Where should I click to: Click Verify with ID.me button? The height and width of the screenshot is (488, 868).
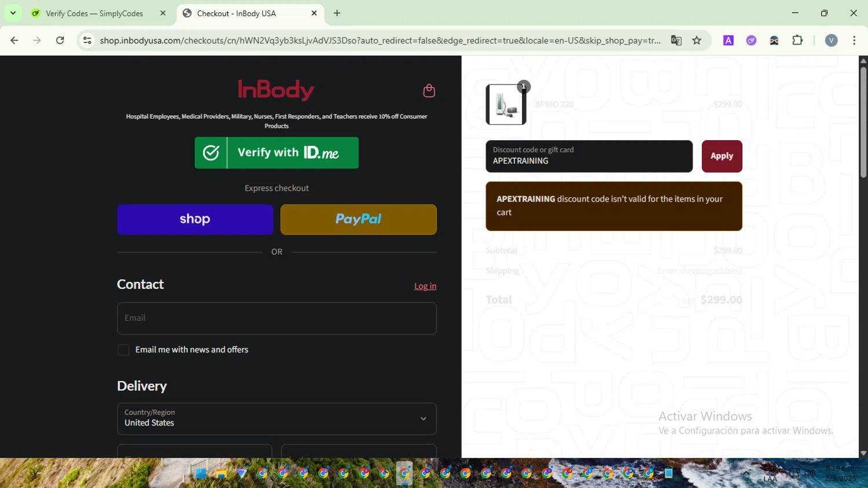click(x=277, y=153)
